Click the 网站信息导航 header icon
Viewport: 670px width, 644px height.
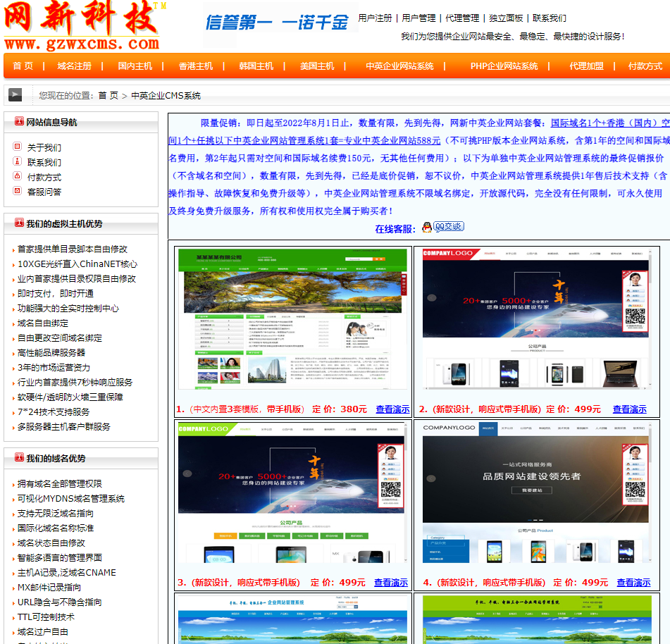[19, 121]
